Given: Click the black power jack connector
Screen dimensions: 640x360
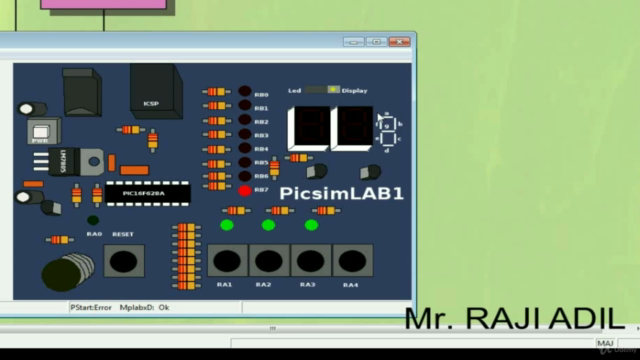Looking at the screenshot, I should tap(82, 93).
